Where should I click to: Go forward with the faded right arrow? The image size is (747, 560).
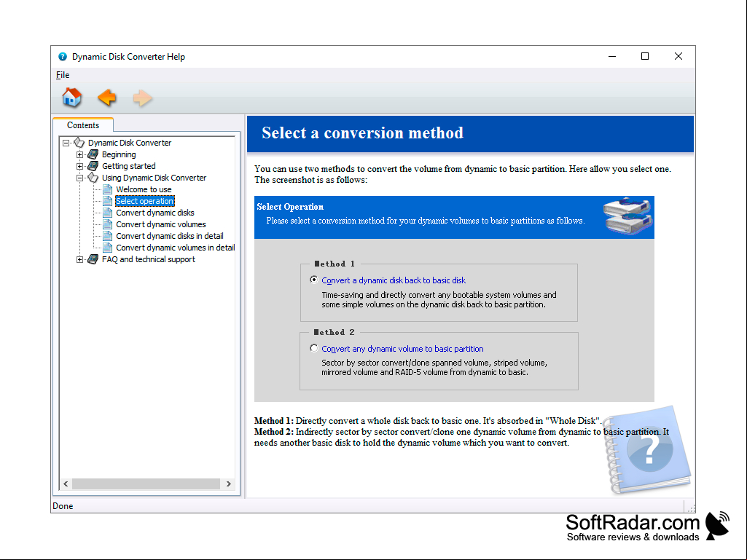point(142,98)
